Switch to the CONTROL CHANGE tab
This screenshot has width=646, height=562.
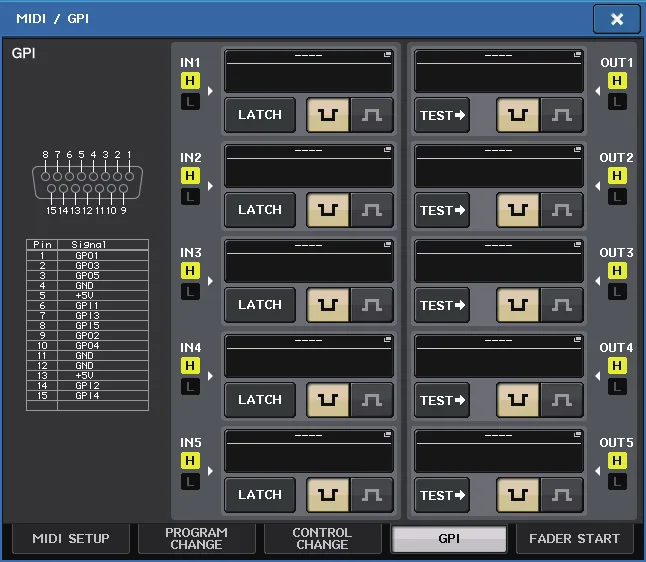point(322,539)
